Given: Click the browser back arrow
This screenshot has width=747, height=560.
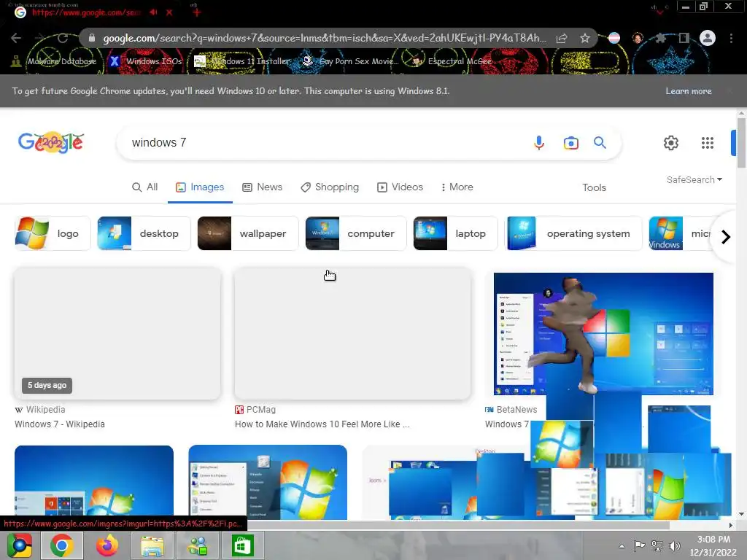Looking at the screenshot, I should tap(16, 38).
